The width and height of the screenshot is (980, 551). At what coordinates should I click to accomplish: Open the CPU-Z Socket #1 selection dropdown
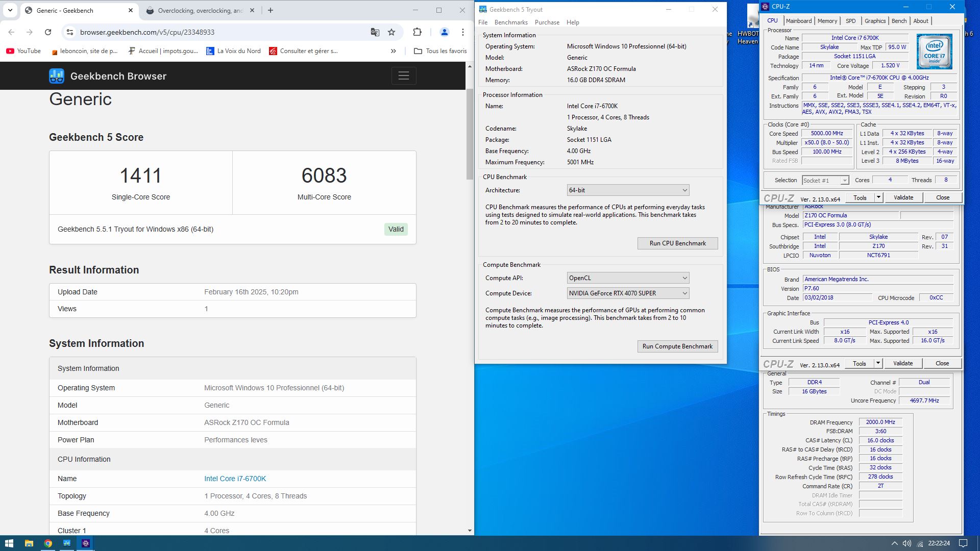coord(825,180)
